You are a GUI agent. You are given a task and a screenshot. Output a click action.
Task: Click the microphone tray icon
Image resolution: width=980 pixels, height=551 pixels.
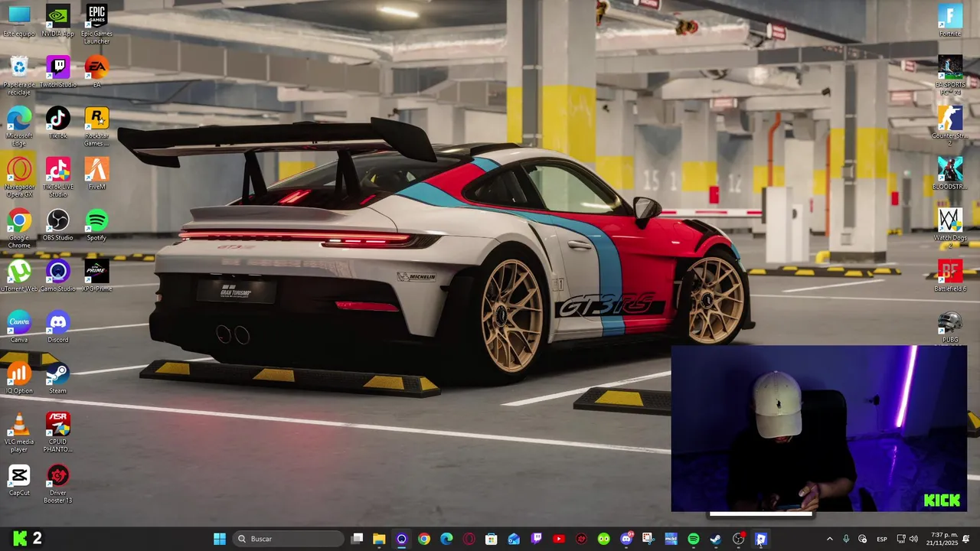point(846,539)
